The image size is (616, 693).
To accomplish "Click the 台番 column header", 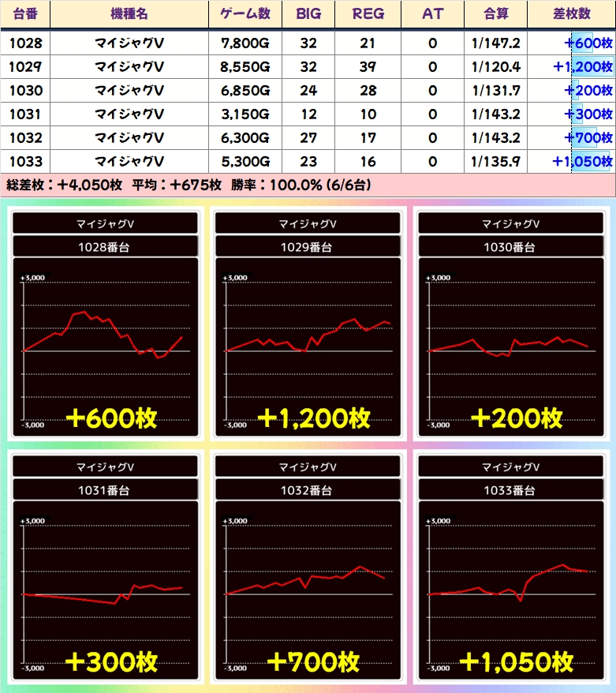I will [25, 14].
